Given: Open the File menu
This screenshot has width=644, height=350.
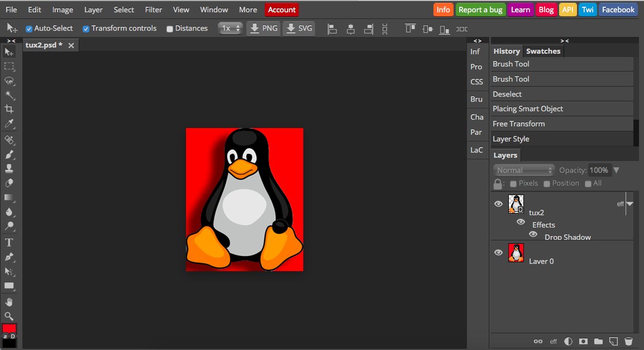Looking at the screenshot, I should (x=11, y=10).
